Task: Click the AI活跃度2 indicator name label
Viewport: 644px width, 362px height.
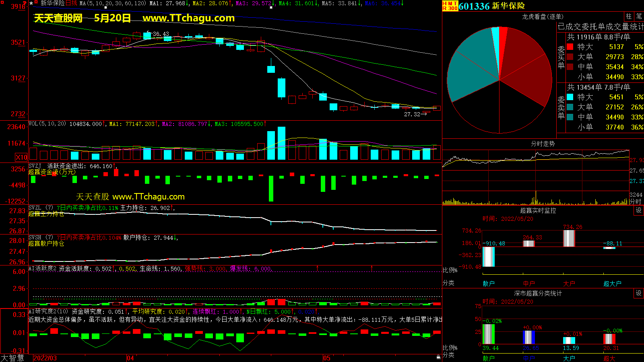Action: (43, 268)
